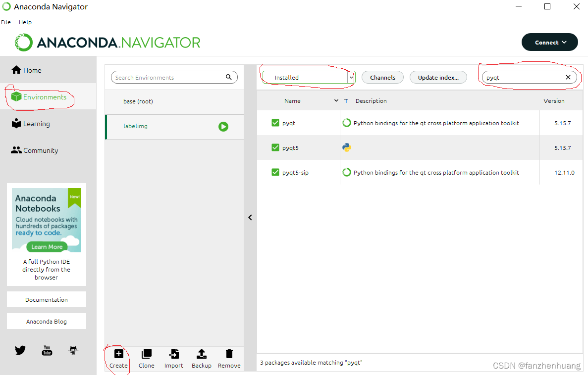Select the labelimg environment

pos(174,127)
